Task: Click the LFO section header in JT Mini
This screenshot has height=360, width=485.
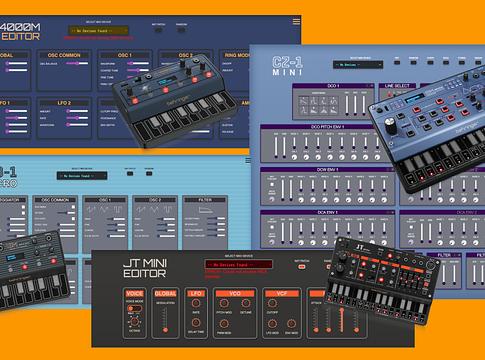Action: pyautogui.click(x=196, y=294)
